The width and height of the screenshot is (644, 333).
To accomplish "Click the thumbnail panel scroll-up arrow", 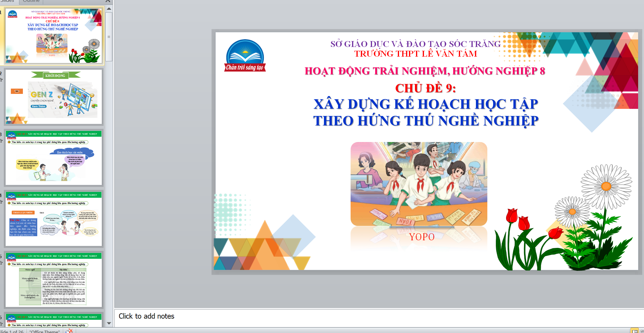I will coord(109,9).
